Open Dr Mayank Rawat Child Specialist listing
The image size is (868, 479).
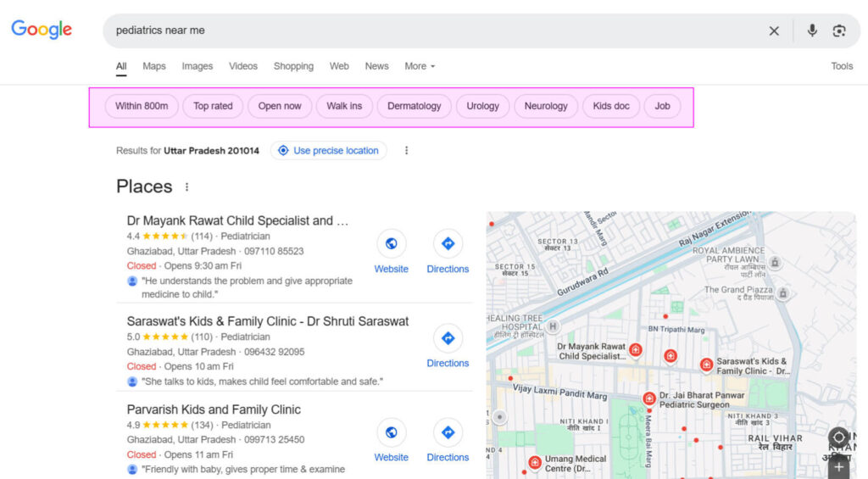(237, 220)
